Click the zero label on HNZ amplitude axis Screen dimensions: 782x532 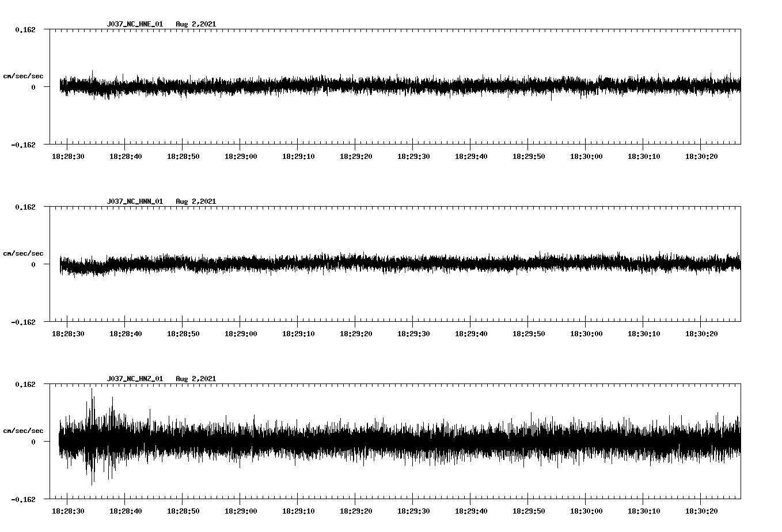pyautogui.click(x=33, y=442)
